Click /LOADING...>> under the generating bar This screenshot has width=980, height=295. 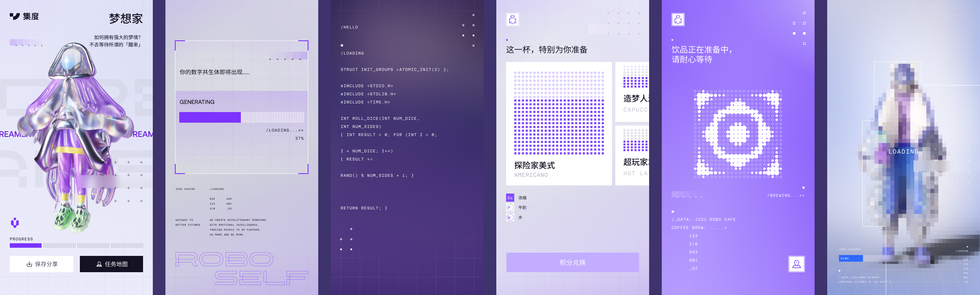[285, 130]
